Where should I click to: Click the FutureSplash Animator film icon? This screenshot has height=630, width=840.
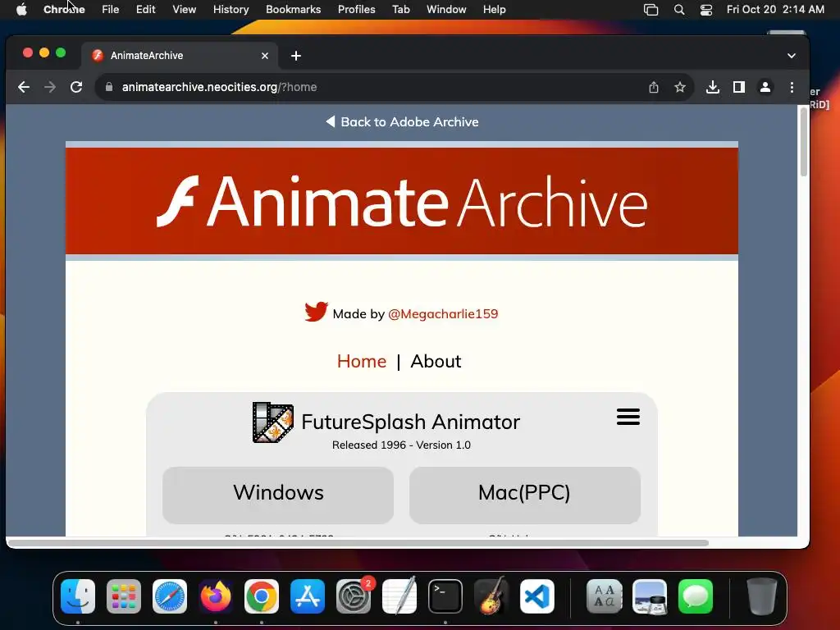272,422
